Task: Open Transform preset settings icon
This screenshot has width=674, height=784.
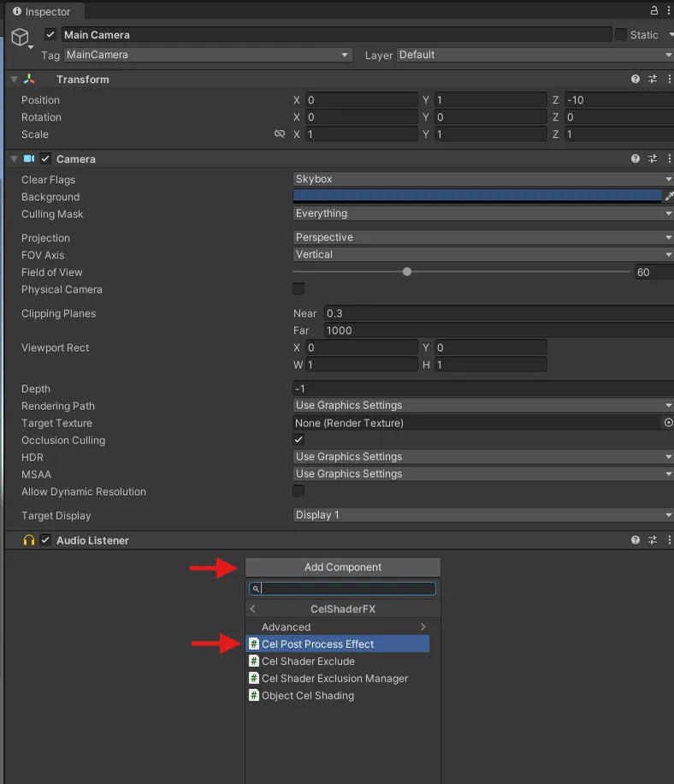Action: 653,79
